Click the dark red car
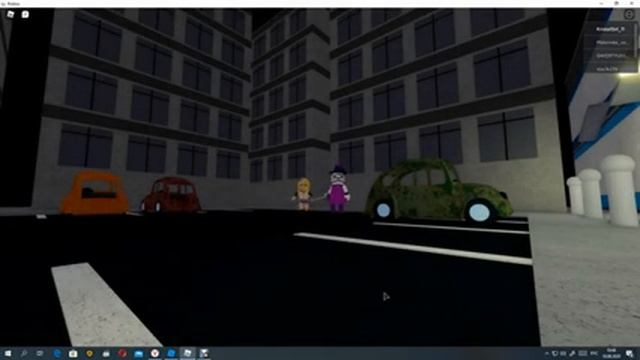The width and height of the screenshot is (640, 360). (171, 195)
